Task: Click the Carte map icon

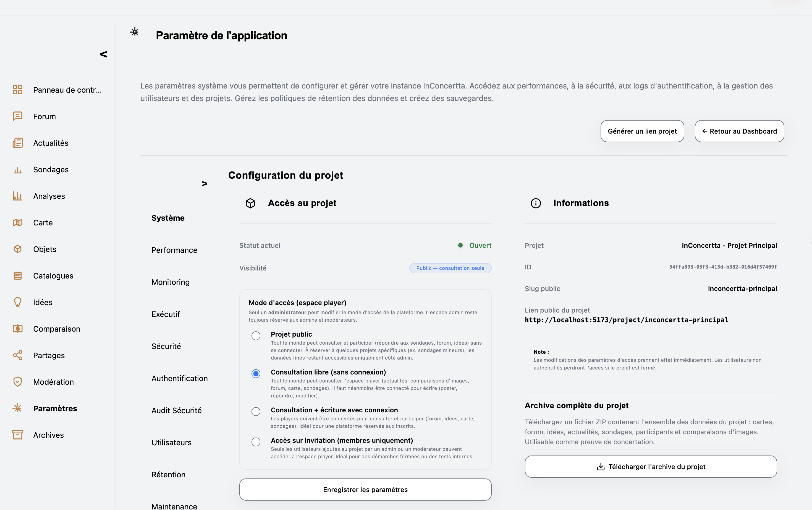Action: [17, 223]
